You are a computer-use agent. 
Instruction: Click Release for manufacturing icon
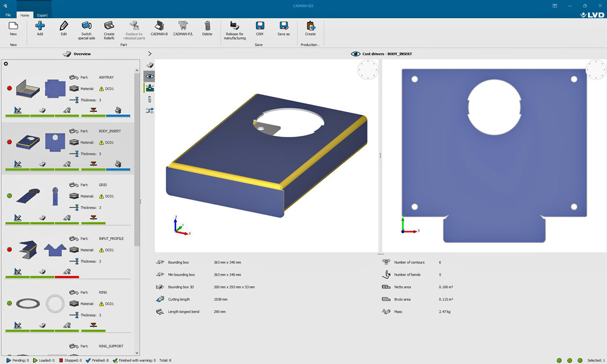tap(234, 26)
